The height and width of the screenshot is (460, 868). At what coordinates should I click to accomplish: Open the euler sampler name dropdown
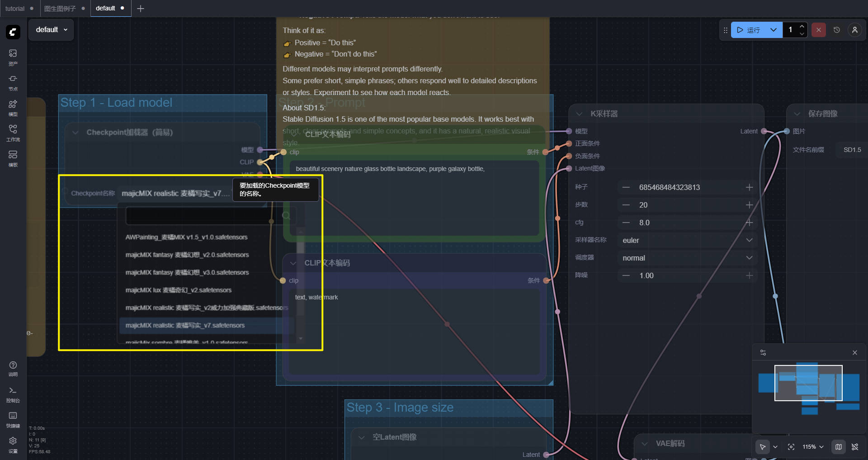click(x=686, y=240)
